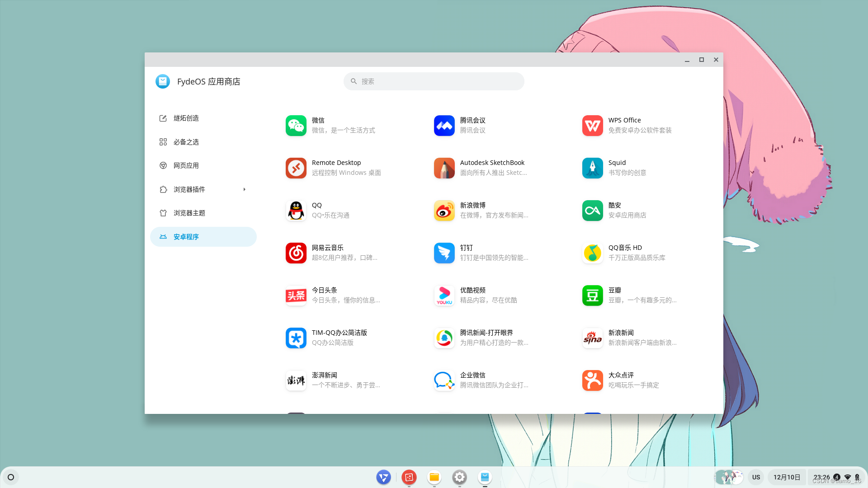This screenshot has height=488, width=868.
Task: Switch to the 必备之选 category
Action: 186,142
